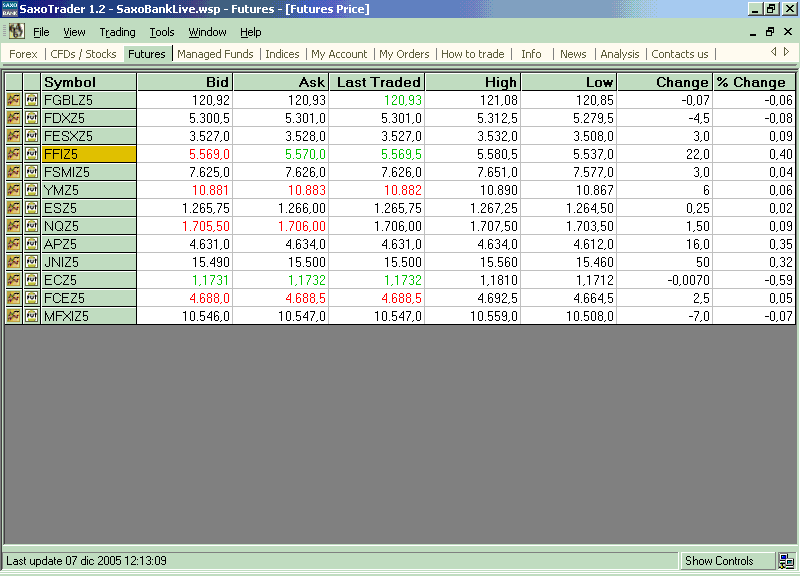
Task: Open the Tools menu
Action: tap(162, 32)
